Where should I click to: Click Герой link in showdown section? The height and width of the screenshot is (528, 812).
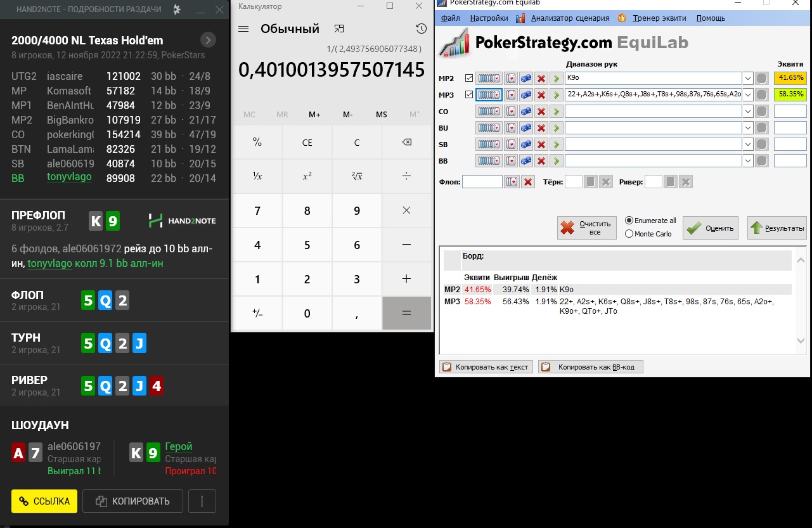point(179,446)
